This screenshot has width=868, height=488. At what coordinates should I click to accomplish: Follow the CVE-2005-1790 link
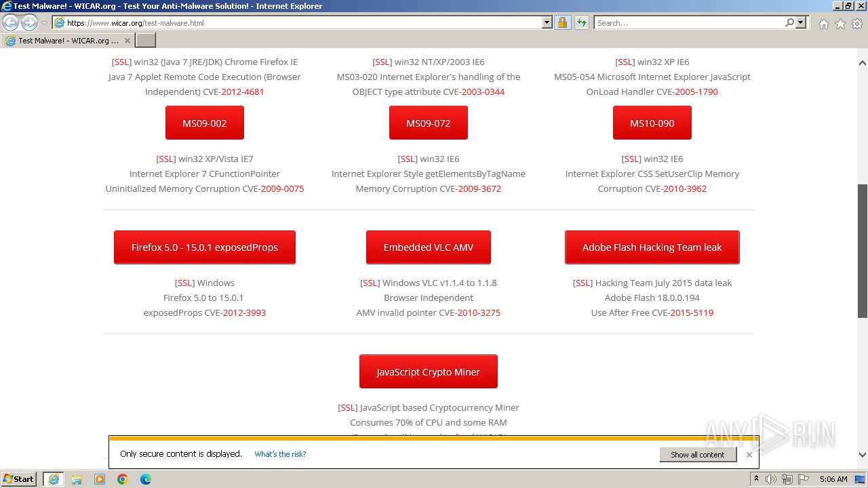click(x=696, y=91)
